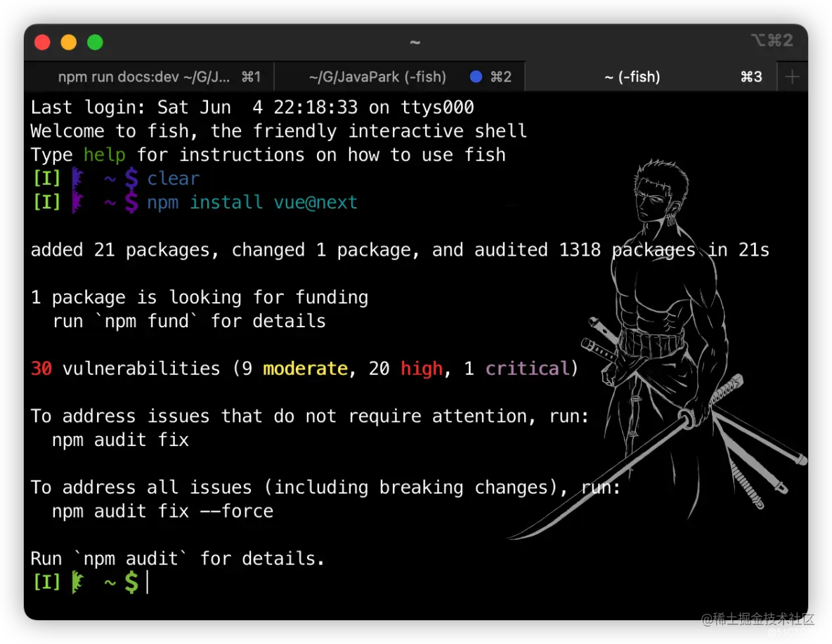Click the blue activity dot on JavaPark tab
This screenshot has width=832, height=644.
476,77
